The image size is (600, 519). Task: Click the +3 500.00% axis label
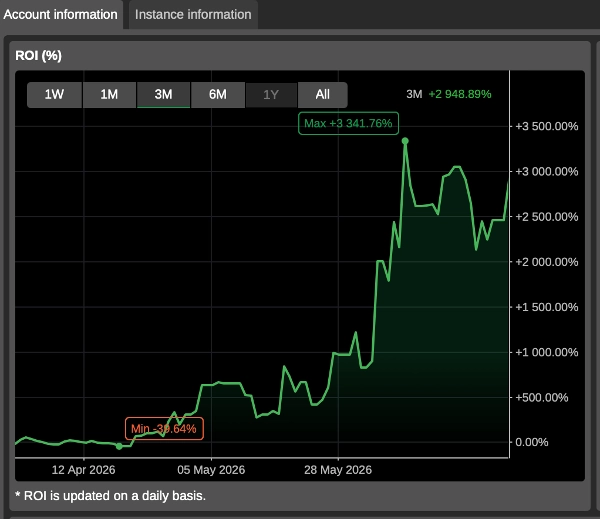546,126
